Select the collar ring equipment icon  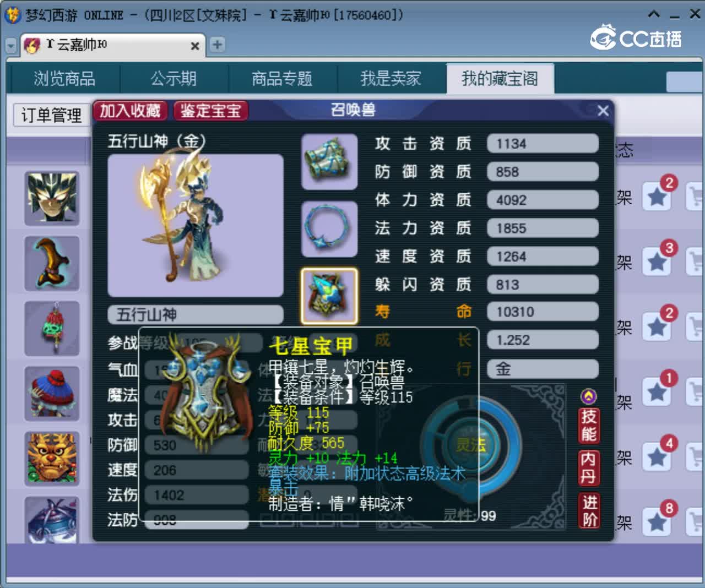pyautogui.click(x=329, y=228)
